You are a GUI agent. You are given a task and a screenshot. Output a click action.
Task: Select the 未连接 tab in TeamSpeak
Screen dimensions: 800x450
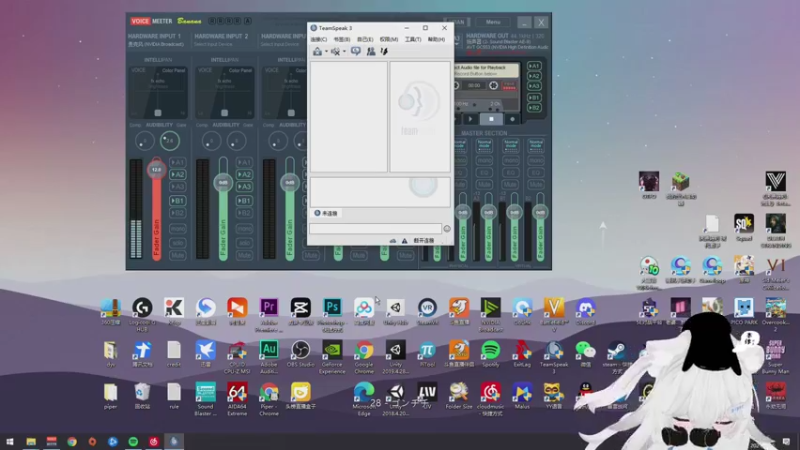(326, 213)
